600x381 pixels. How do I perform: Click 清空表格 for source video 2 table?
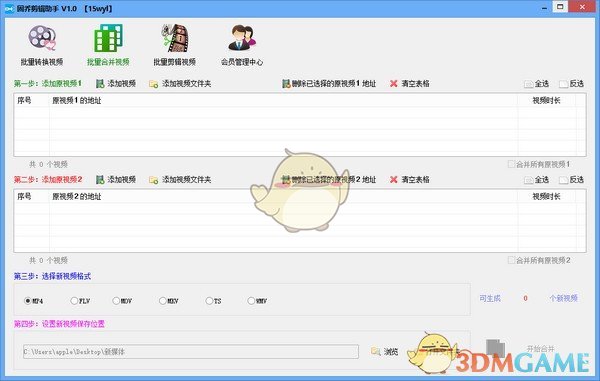[409, 179]
